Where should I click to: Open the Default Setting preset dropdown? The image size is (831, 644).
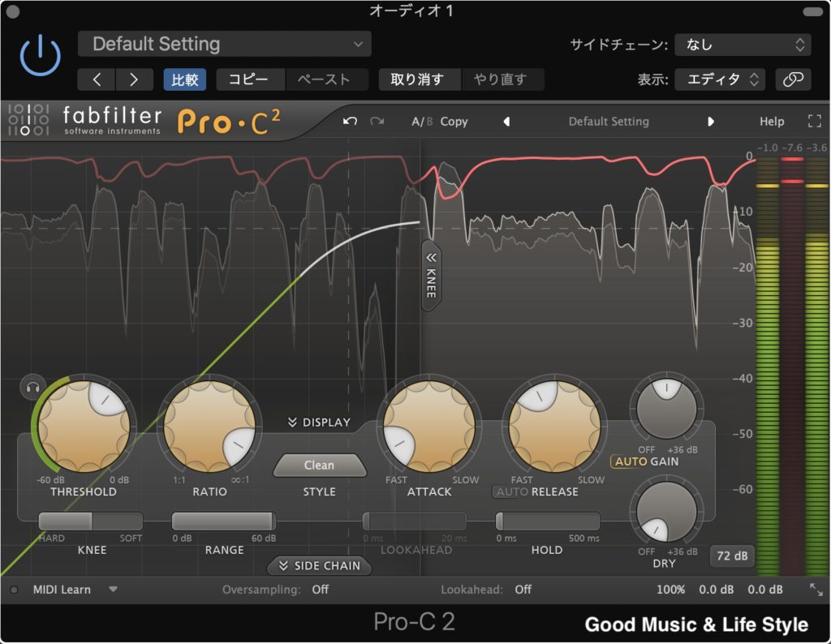[x=224, y=44]
